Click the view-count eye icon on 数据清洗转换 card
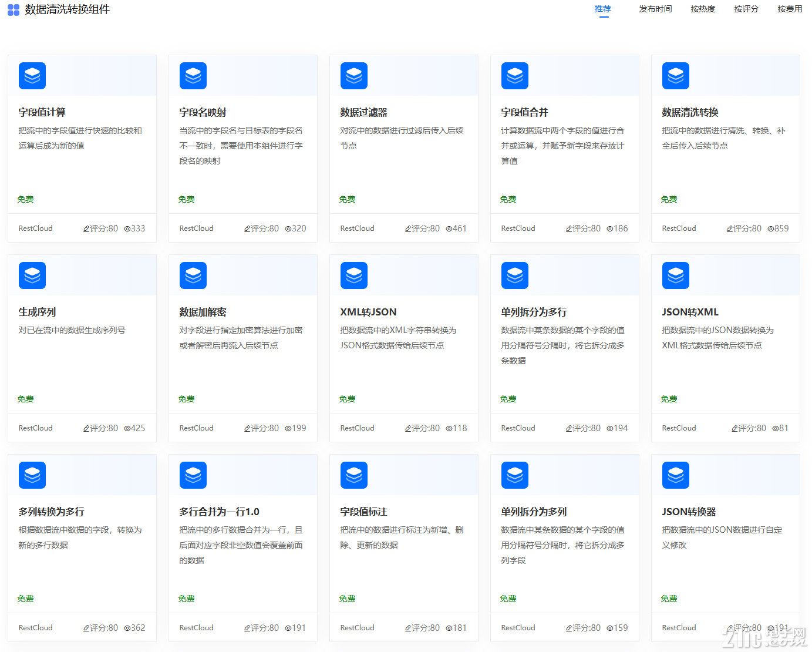Image resolution: width=812 pixels, height=652 pixels. pyautogui.click(x=770, y=229)
